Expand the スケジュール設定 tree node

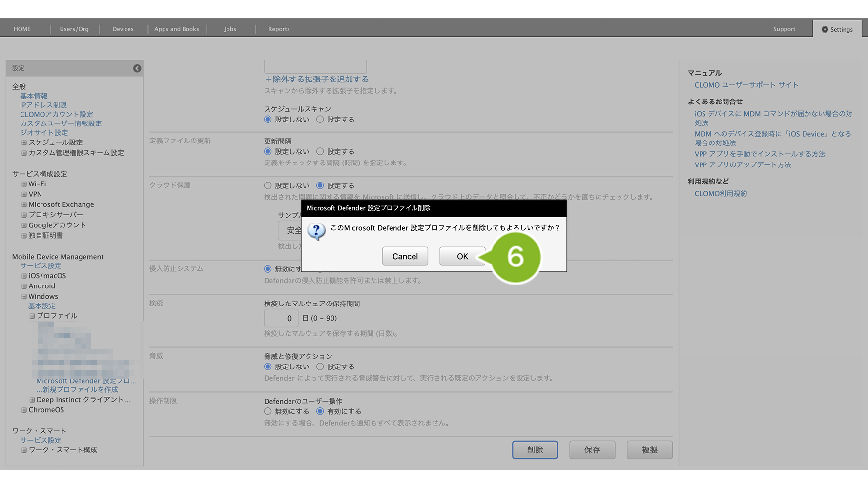24,142
